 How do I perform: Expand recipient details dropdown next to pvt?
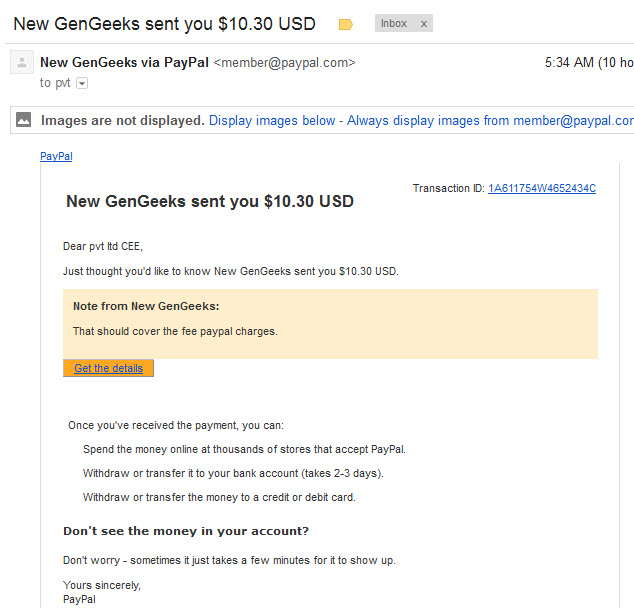tap(82, 83)
